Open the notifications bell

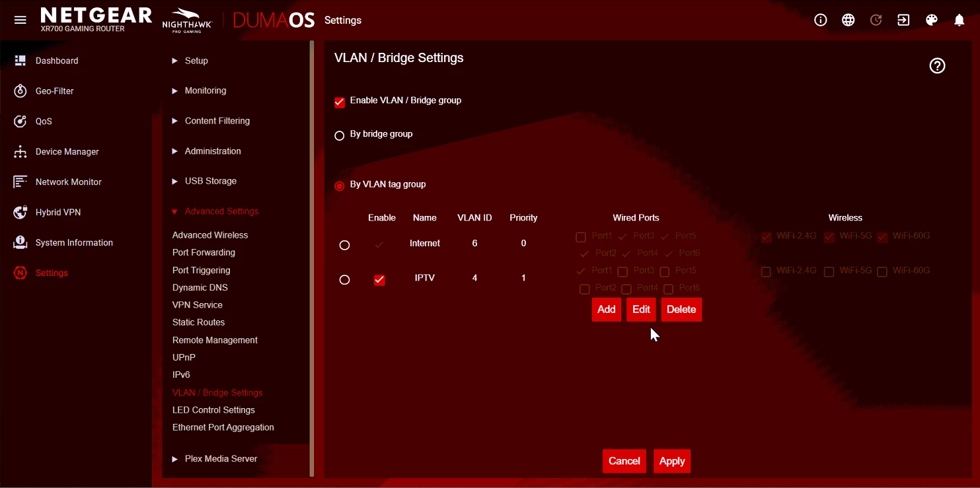(960, 20)
